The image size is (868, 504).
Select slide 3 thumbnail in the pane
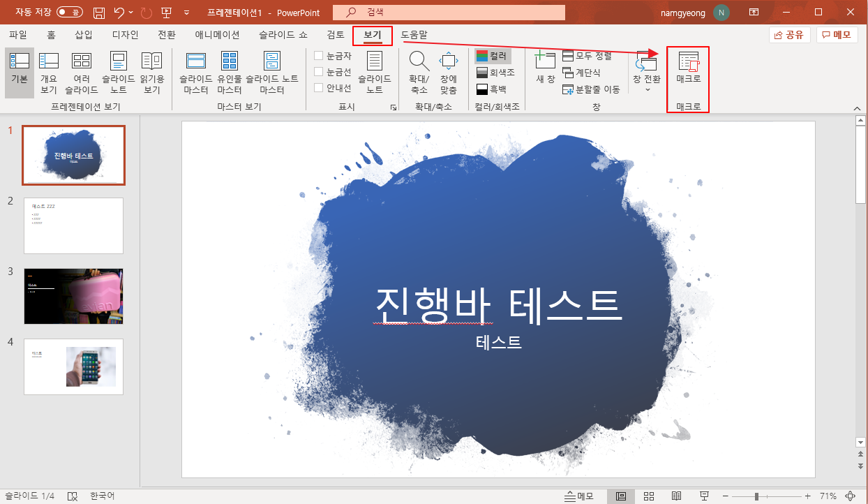coord(73,296)
